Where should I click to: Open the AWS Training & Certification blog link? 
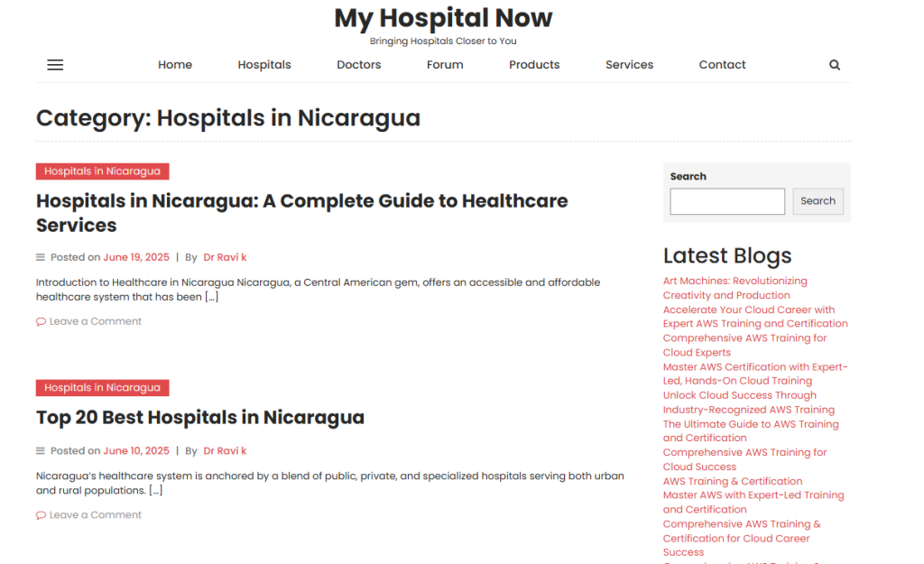732,481
